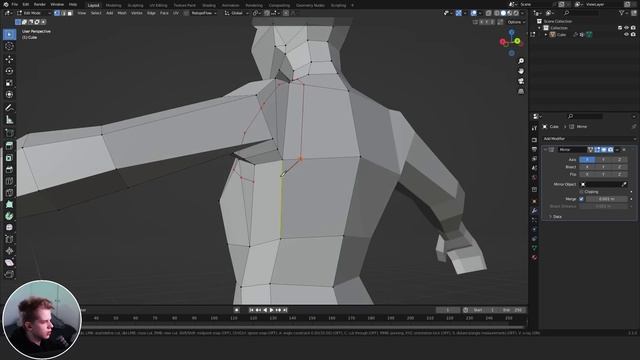Toggle camera view with camera icon

click(521, 81)
